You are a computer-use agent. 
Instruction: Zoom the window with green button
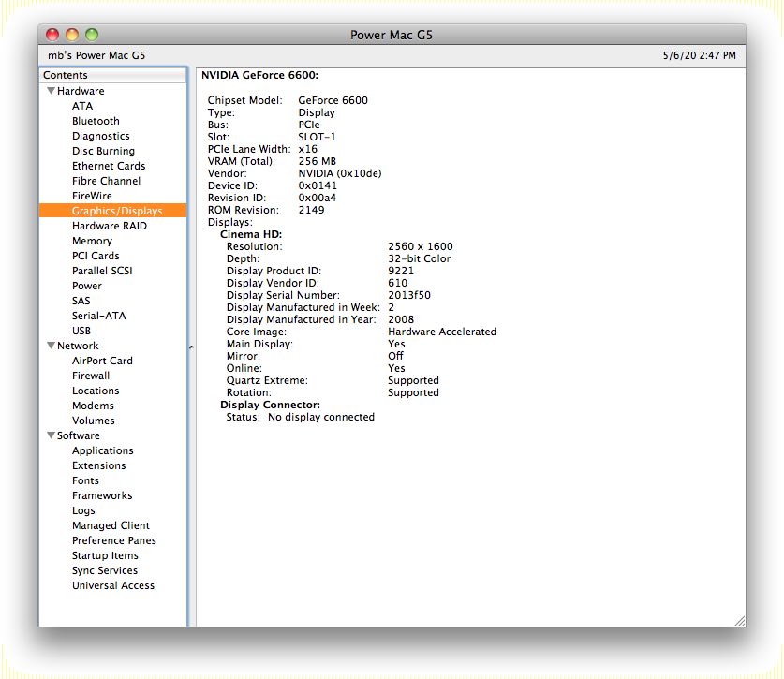[x=92, y=35]
